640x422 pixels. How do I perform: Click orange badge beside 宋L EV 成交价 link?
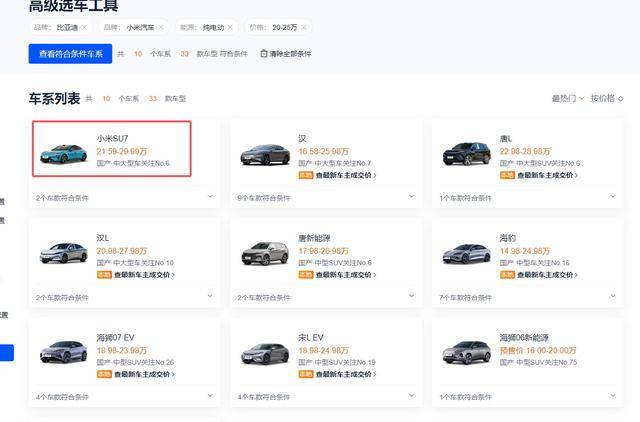(x=306, y=374)
